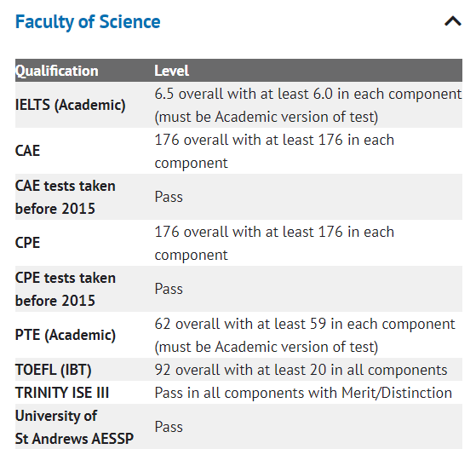Click the PTE 62 overall requirement text
The height and width of the screenshot is (449, 476).
point(305,335)
